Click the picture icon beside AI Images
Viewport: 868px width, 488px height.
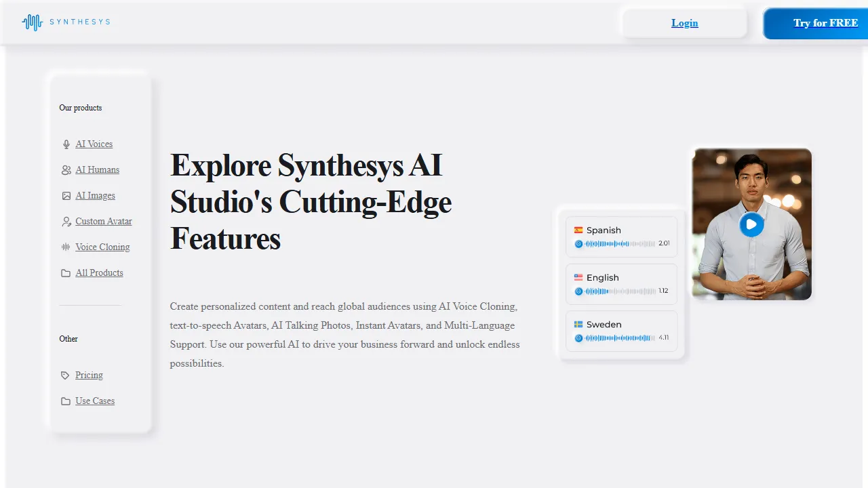click(x=66, y=196)
